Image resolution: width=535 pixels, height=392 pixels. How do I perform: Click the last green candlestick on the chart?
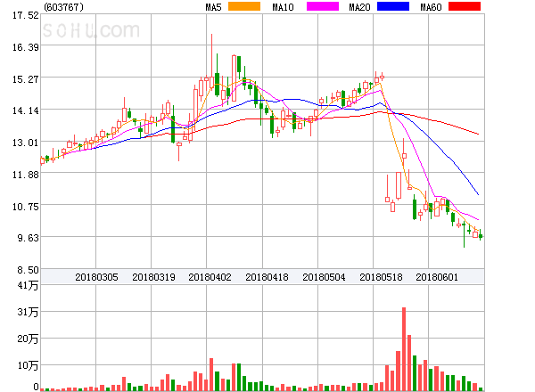coord(481,236)
